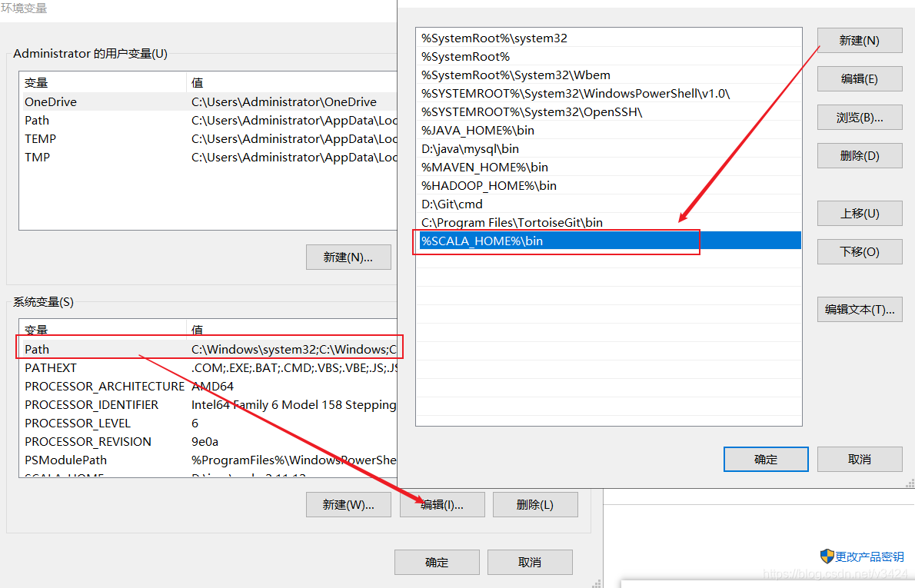The width and height of the screenshot is (915, 588).
Task: Select D:\java\mysql\bin entry
Action: click(x=609, y=149)
